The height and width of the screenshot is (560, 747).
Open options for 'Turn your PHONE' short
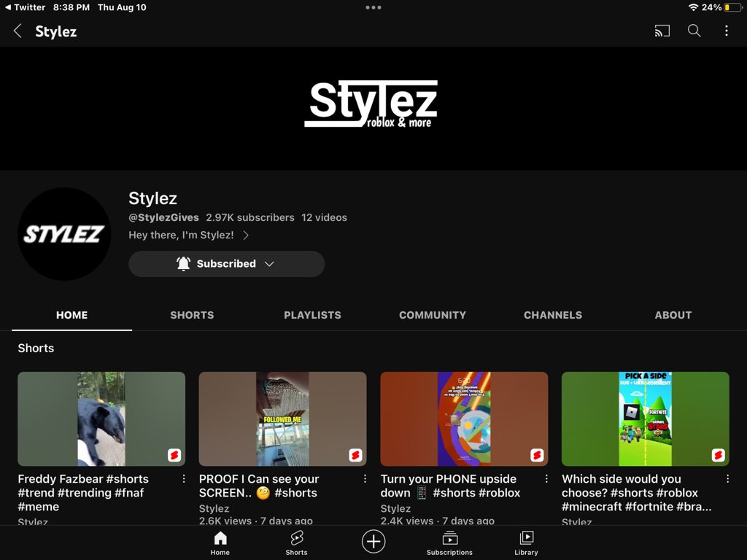tap(546, 479)
